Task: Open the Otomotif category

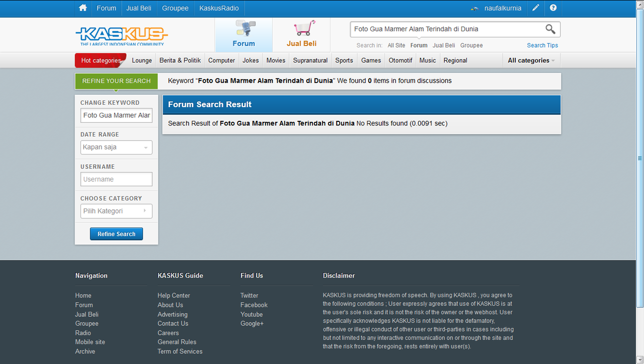Action: [x=400, y=60]
